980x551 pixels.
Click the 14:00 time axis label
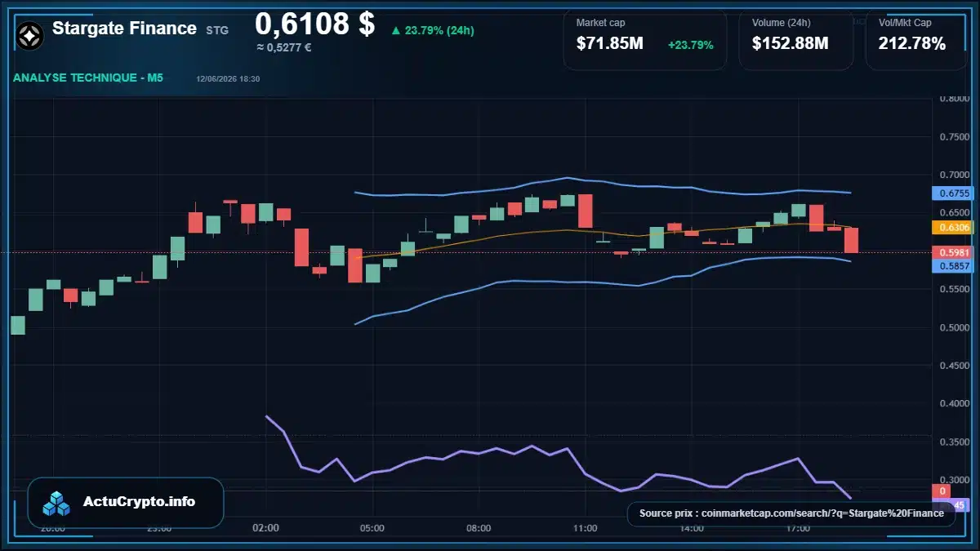coord(691,528)
